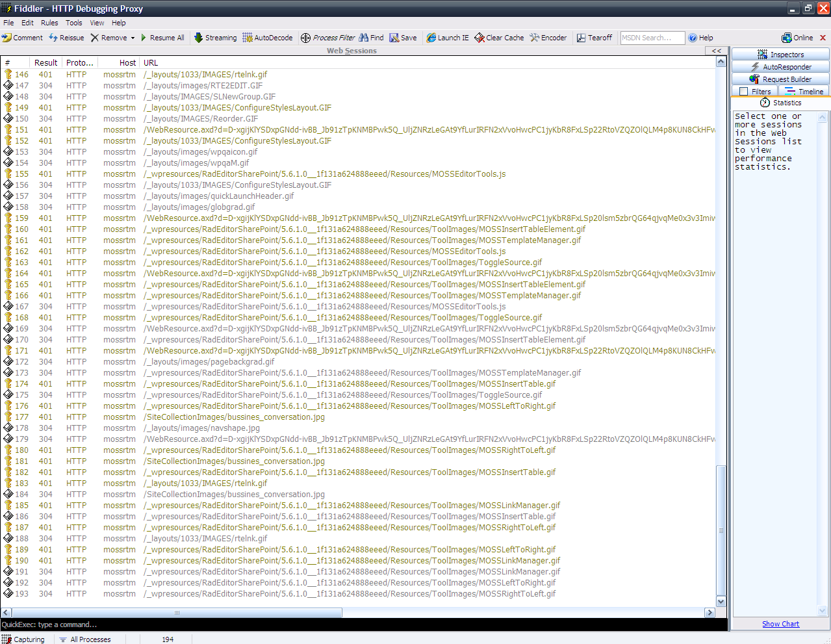
Task: Toggle Streaming mode
Action: (x=215, y=38)
